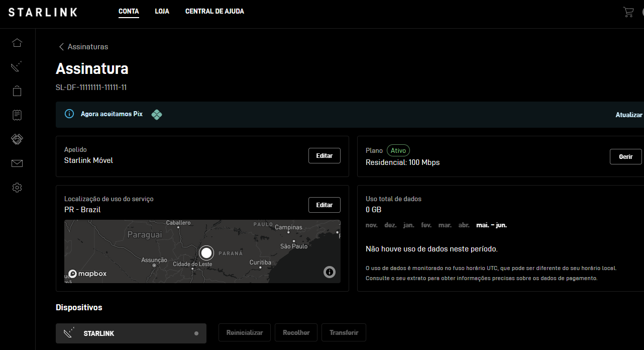Click the Recolher button

tap(296, 332)
